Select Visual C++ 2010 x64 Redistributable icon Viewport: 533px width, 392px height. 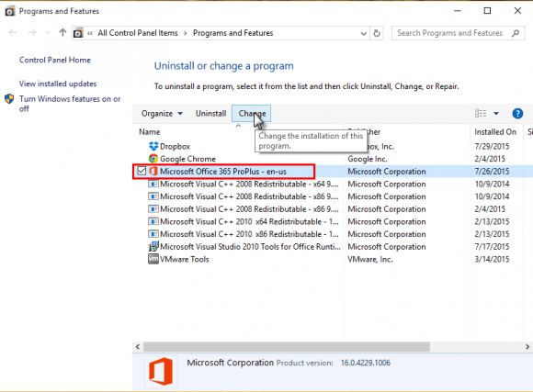click(x=153, y=221)
